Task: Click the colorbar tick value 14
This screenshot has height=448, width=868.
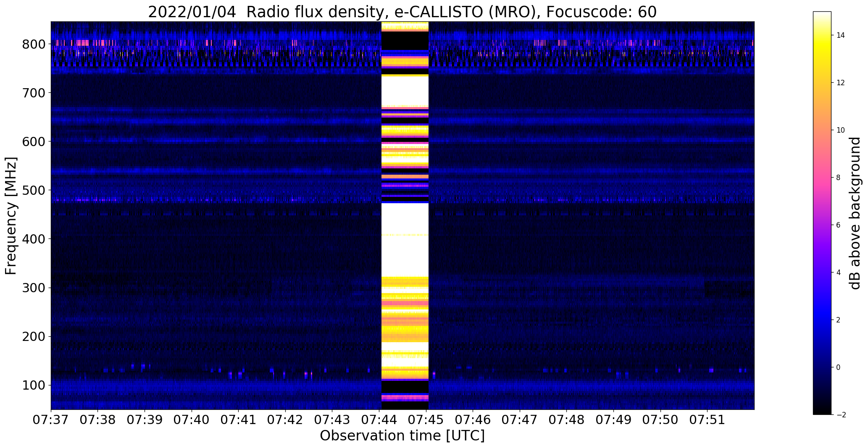Action: [841, 35]
